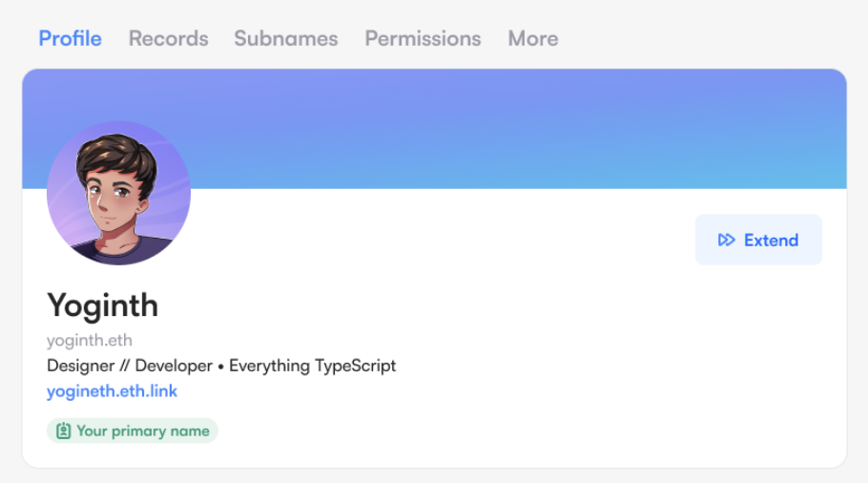Click the bullet separator in the bio
The width and height of the screenshot is (868, 483).
tap(221, 367)
